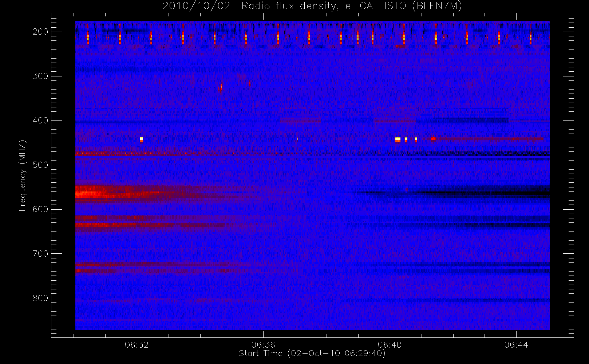Click the 200 frequency tick label

pos(40,32)
